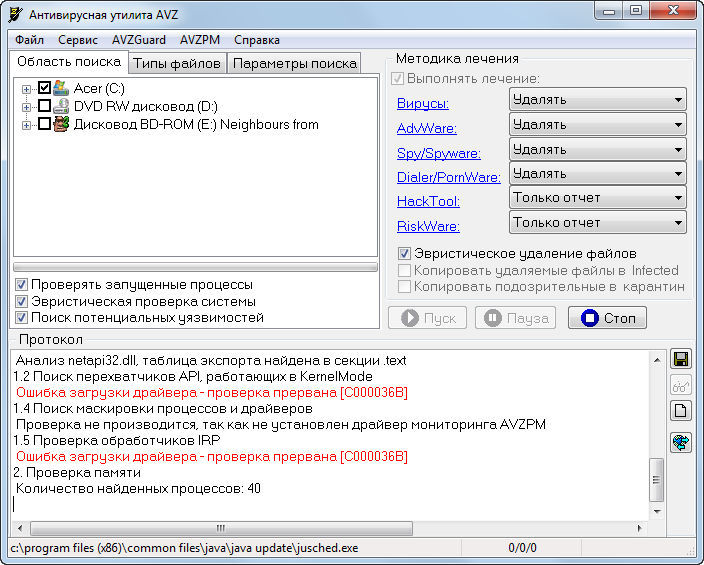The image size is (704, 565).
Task: Click the Spy/Spyware link
Action: pos(438,153)
